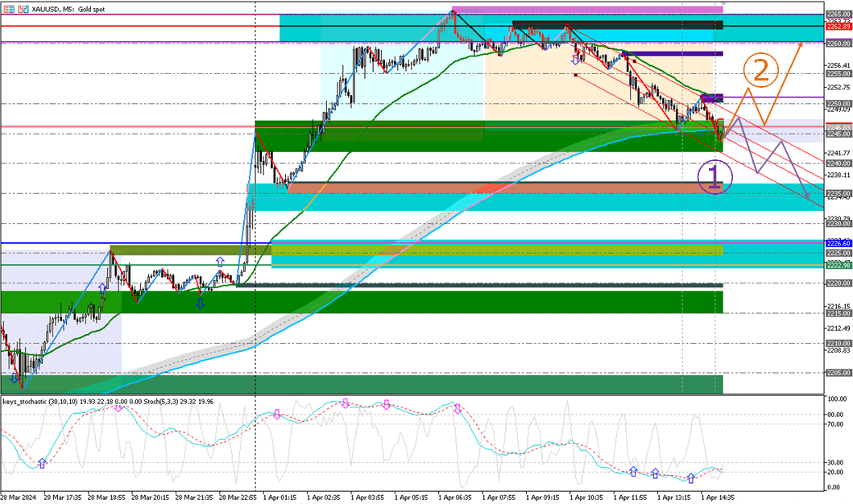This screenshot has width=853, height=504.
Task: Click the leftmost blue up arrow in the stochastic panel
Action: pos(42,463)
